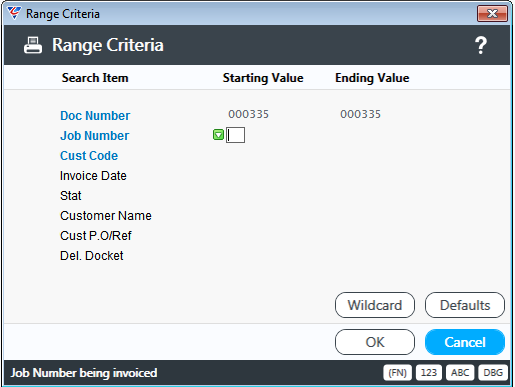Select the Job Number search item

pyautogui.click(x=94, y=136)
